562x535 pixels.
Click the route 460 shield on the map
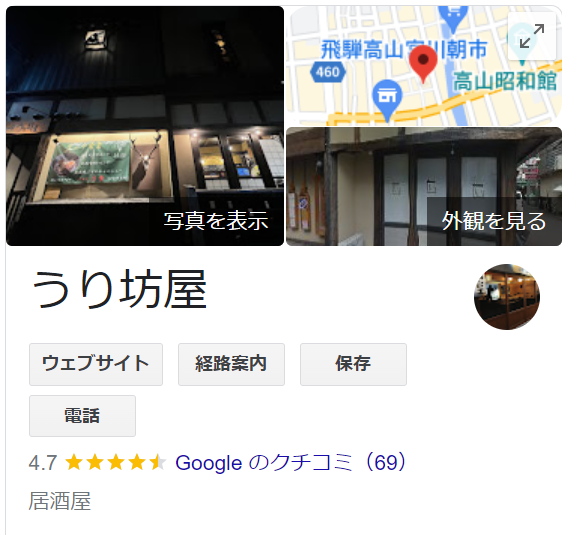click(328, 72)
